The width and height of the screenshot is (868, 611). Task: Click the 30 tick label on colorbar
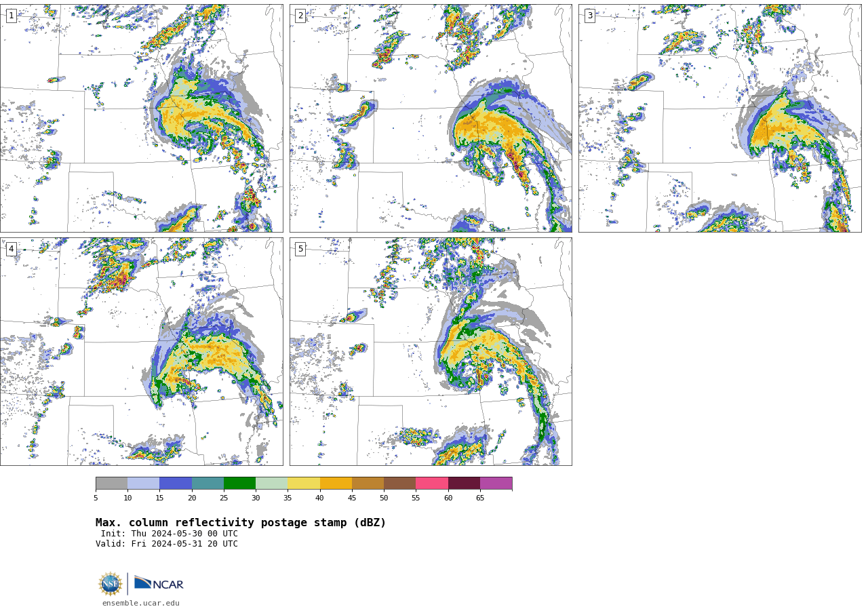pyautogui.click(x=256, y=498)
